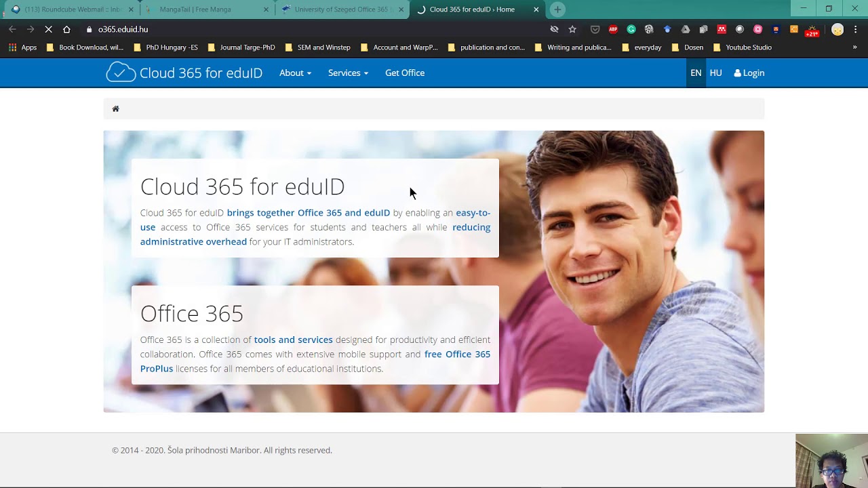Open the 'Youtube Studio' bookmark folder
Screen dimensions: 868x488
(x=743, y=47)
